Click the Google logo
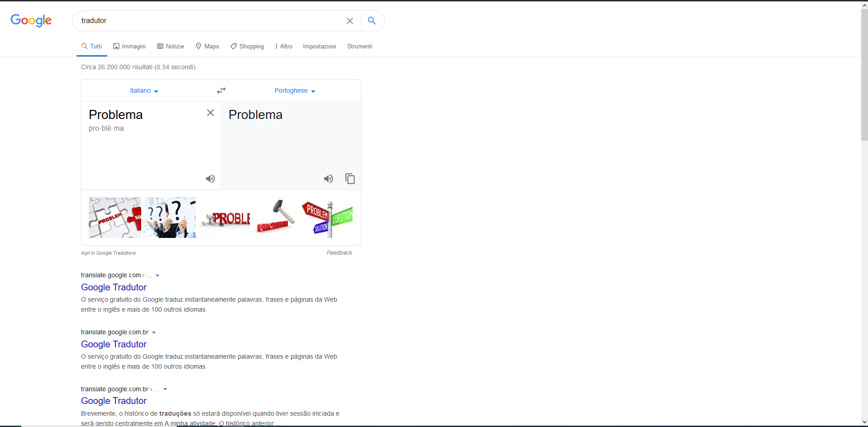Viewport: 868px width, 427px height. [x=31, y=20]
